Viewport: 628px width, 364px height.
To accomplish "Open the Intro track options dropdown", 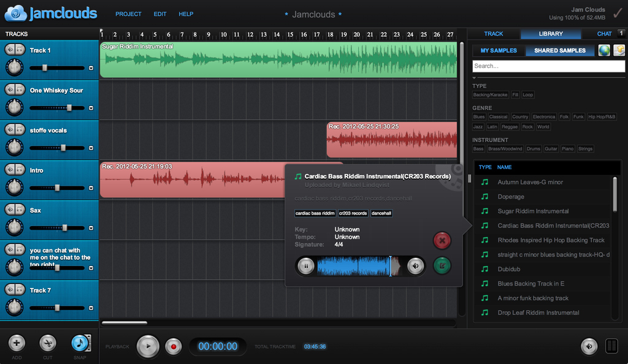I will 91,188.
